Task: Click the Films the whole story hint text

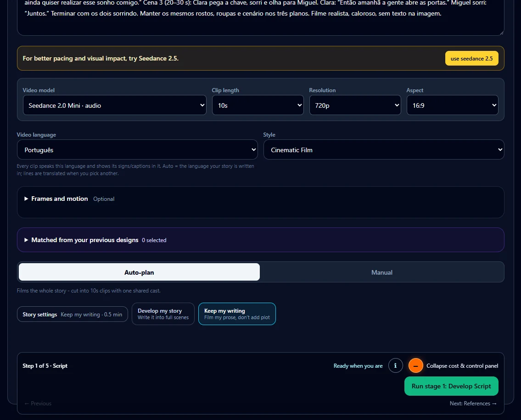Action: 89,291
